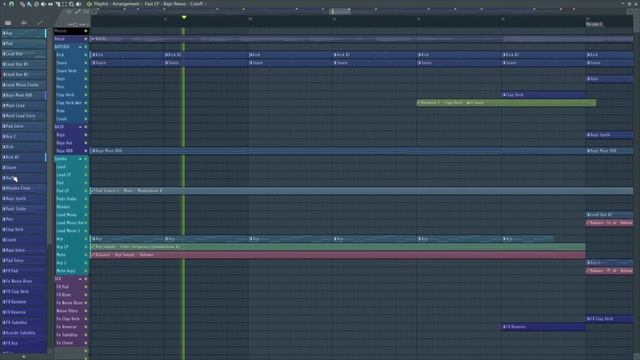Open the Baja Reese breadcrumb selector

click(174, 4)
